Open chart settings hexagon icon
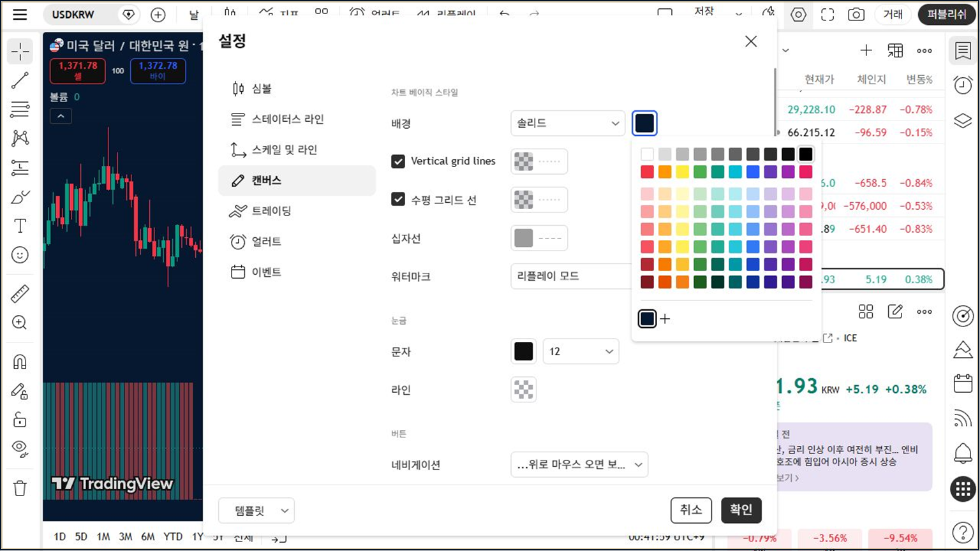Viewport: 980px width, 551px height. (798, 15)
